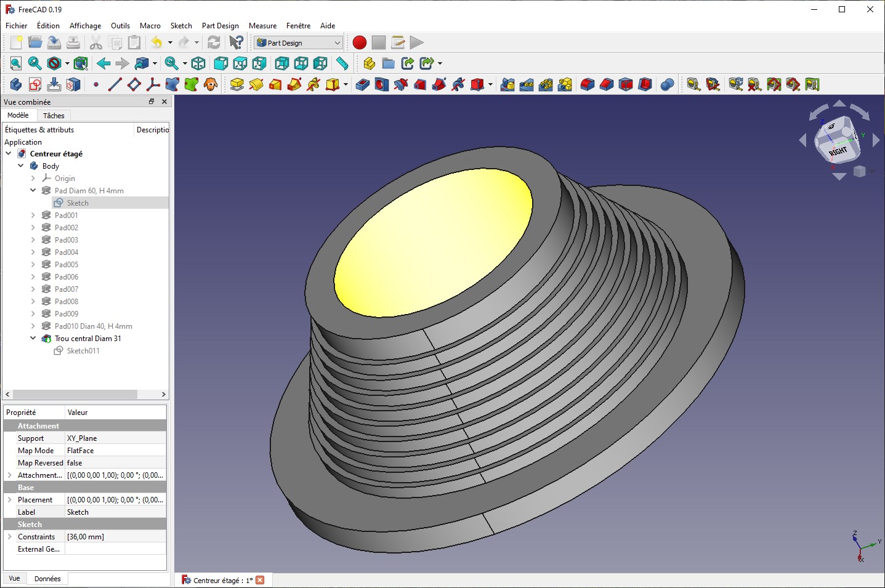
Task: Select the Additive loft tool
Action: (275, 84)
